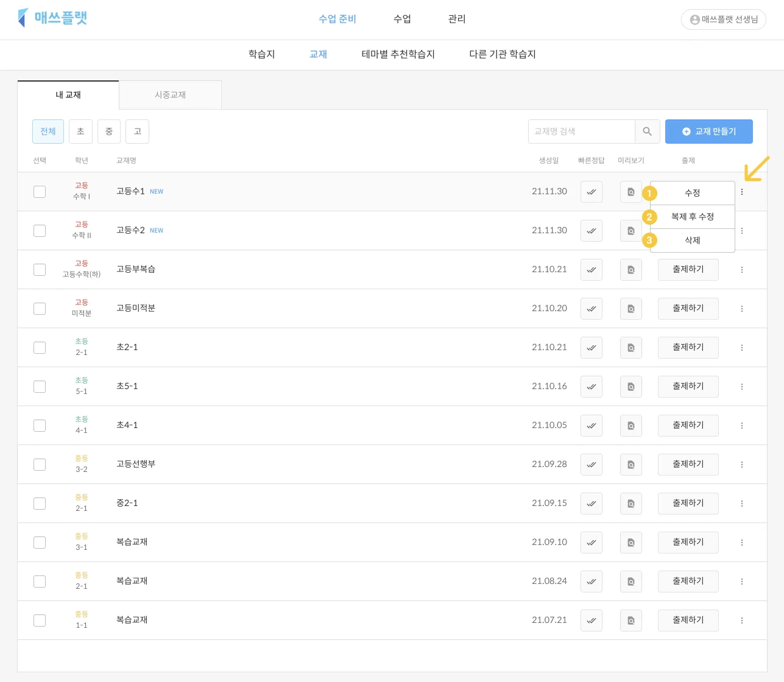
Task: Open quick answers for 고등부복습
Action: (x=592, y=270)
